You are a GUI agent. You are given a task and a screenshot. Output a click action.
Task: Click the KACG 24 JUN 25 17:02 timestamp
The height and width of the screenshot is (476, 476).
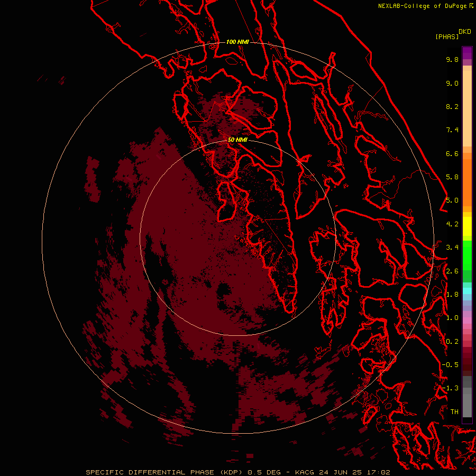point(342,472)
